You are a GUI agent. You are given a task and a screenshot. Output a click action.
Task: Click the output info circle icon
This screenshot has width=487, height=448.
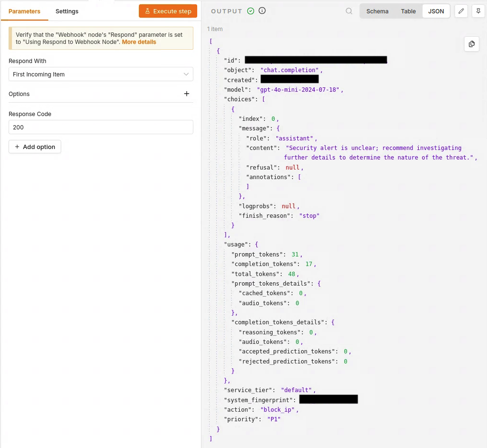(x=262, y=11)
